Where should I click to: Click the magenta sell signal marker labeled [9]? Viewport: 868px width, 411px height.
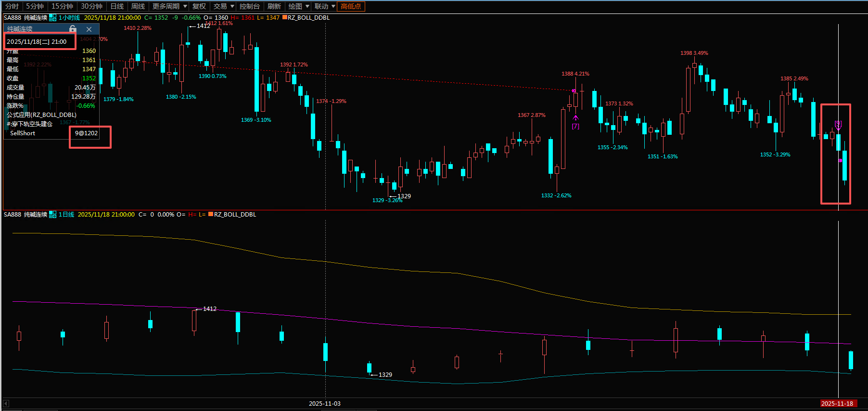click(x=838, y=125)
